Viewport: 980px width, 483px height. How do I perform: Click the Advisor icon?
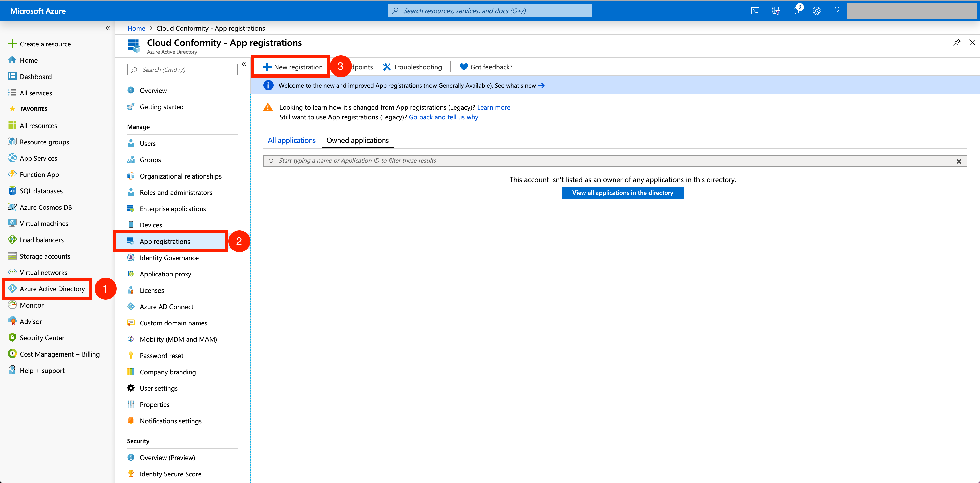tap(12, 321)
